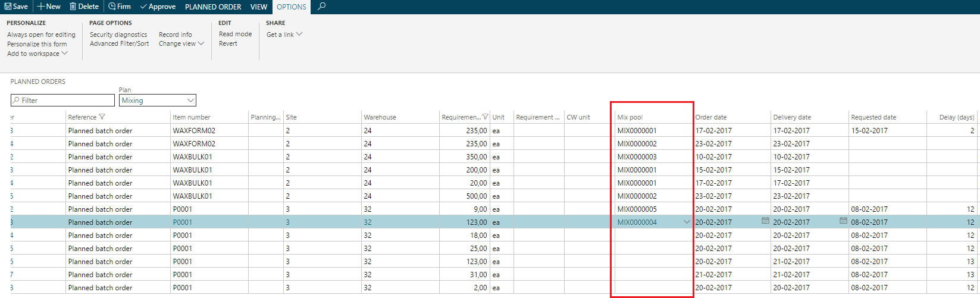Click the Order date column header
The image size is (980, 298).
point(711,117)
